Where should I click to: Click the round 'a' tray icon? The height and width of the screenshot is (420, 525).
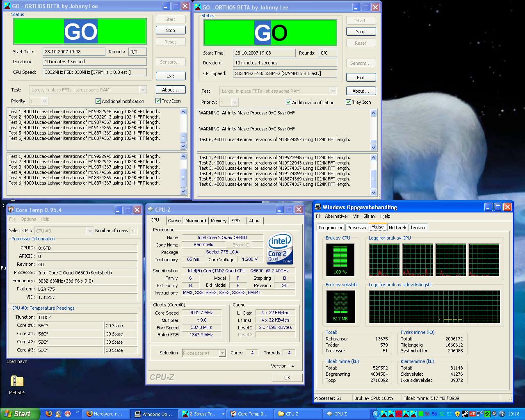click(502, 414)
